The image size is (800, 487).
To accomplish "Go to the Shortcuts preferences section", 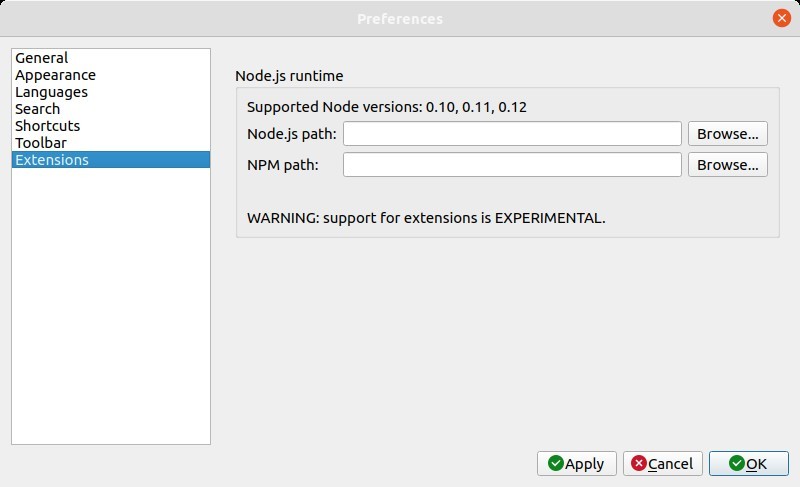I will (48, 126).
